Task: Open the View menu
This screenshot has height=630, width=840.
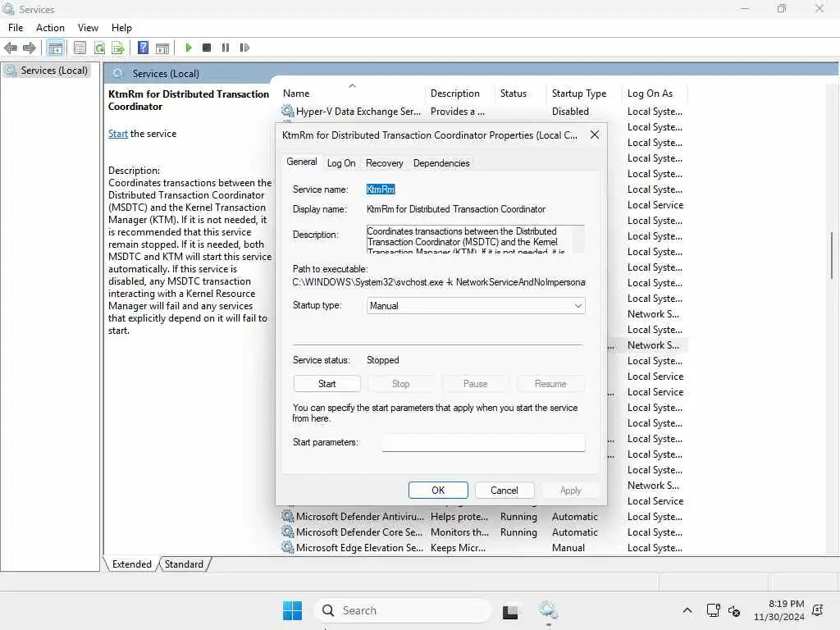Action: (x=88, y=28)
